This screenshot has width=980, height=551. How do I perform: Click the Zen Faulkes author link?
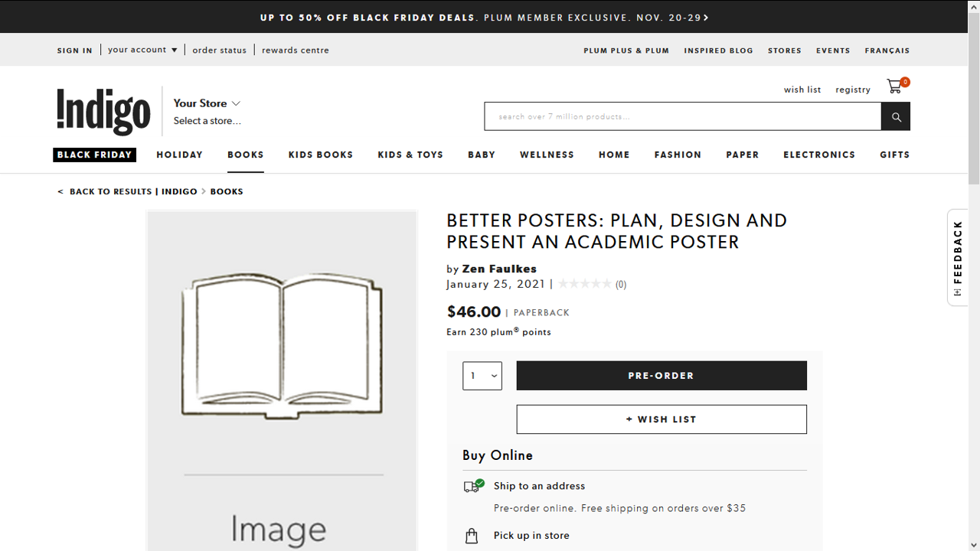499,269
